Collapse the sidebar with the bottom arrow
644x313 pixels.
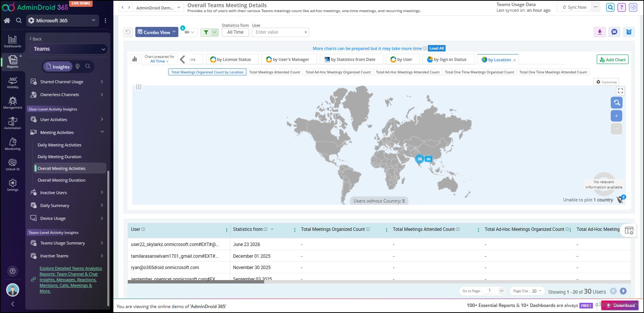pyautogui.click(x=12, y=304)
